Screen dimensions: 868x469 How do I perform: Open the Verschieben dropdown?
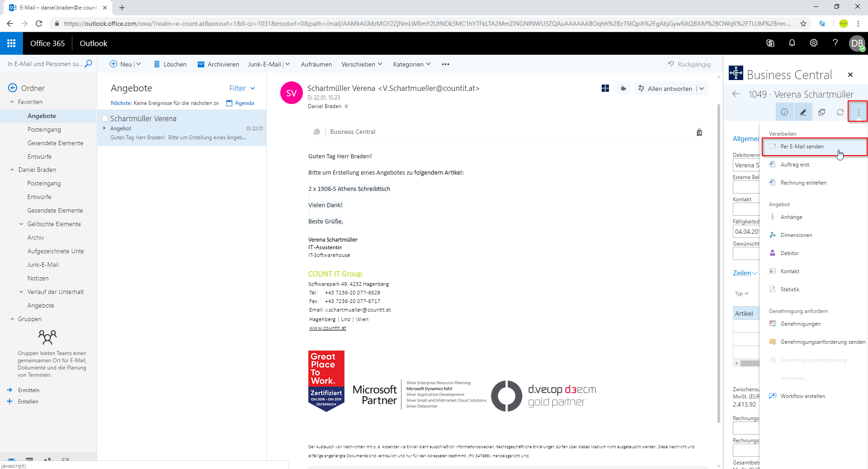click(362, 64)
